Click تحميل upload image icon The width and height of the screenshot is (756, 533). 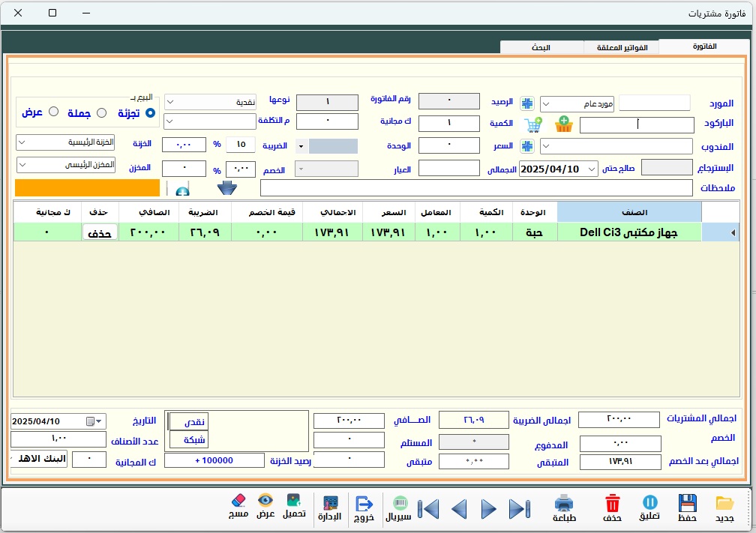tap(294, 500)
